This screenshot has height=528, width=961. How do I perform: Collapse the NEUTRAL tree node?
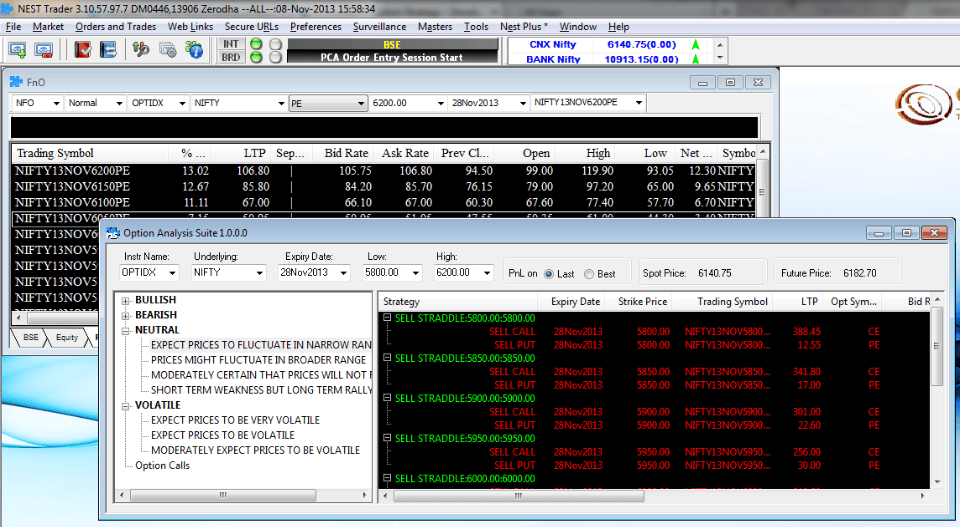(x=126, y=331)
